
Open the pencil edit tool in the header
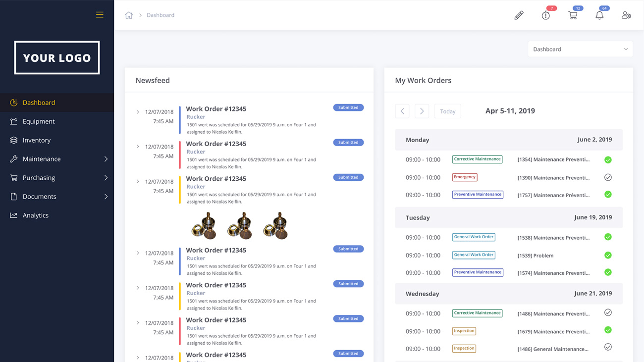point(519,15)
